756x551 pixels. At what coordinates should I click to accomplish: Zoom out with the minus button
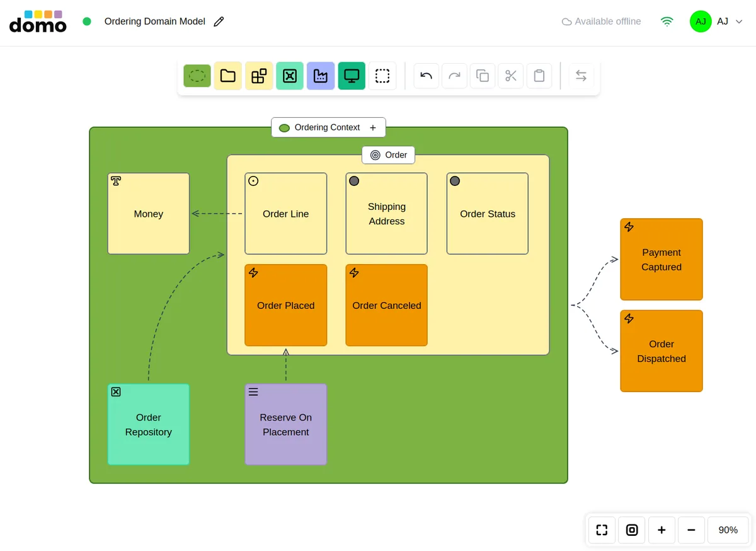[x=692, y=530]
